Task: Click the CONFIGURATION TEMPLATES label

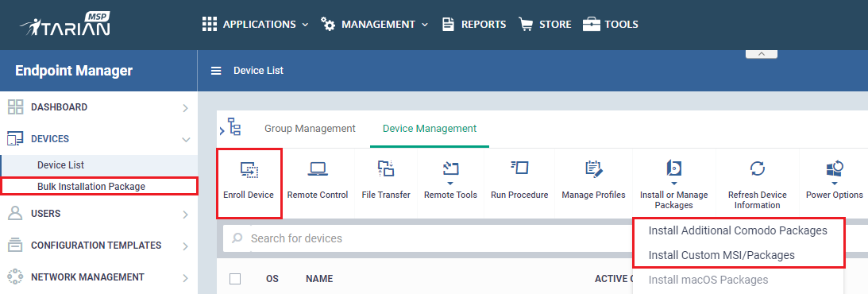Action: click(96, 245)
